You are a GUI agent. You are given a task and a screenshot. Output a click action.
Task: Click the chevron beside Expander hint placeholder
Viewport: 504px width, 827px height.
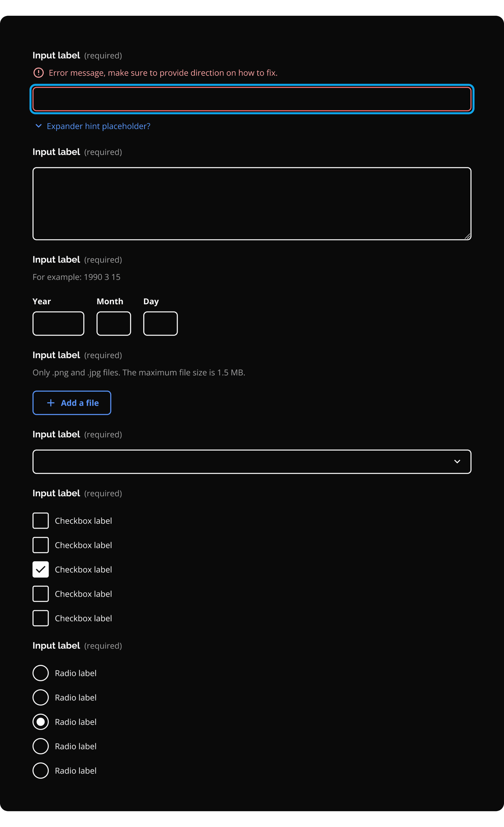pos(39,126)
